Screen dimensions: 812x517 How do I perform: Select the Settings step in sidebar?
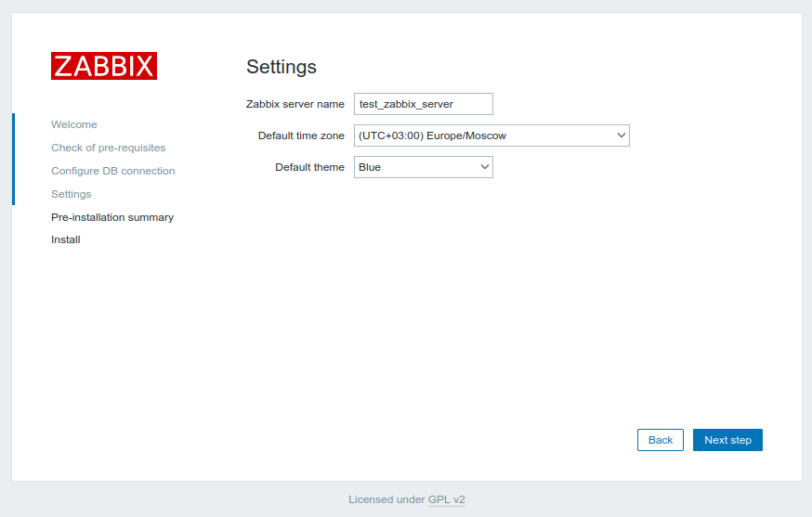(71, 194)
